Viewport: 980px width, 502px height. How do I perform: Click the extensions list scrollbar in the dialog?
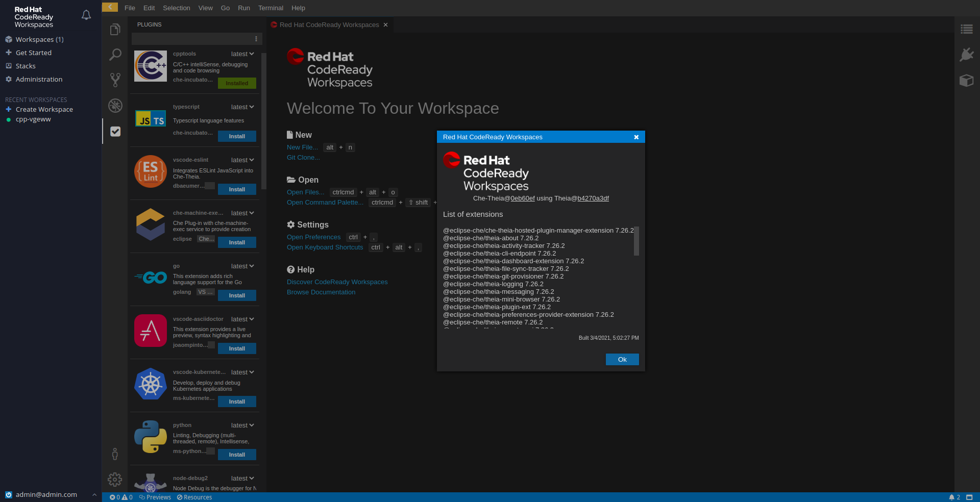636,241
